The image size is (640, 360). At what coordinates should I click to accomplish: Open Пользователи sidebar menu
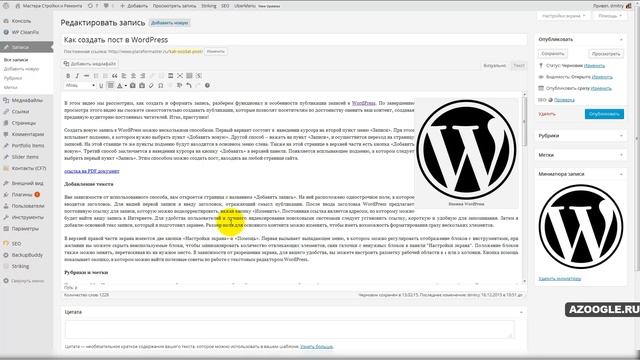coord(27,206)
